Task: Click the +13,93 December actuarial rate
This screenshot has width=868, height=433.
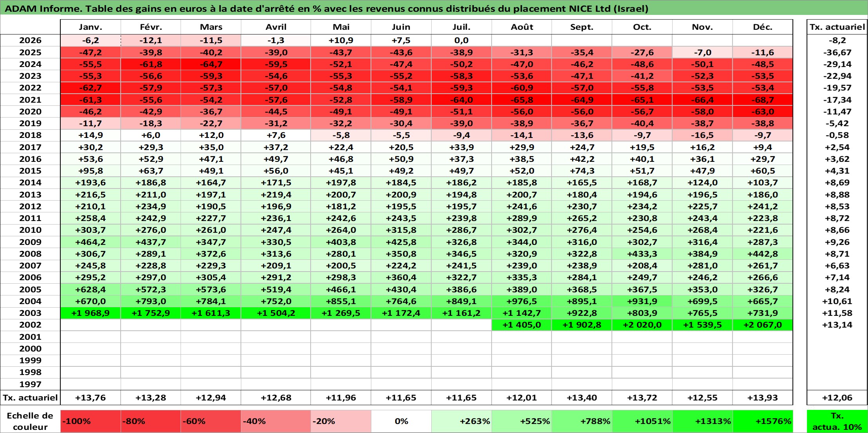Action: [763, 398]
